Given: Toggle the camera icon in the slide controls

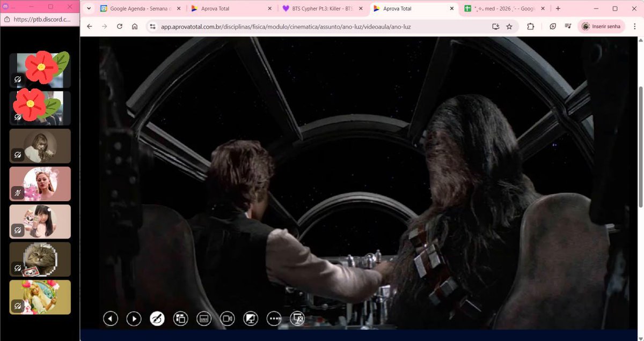Looking at the screenshot, I should coord(227,318).
